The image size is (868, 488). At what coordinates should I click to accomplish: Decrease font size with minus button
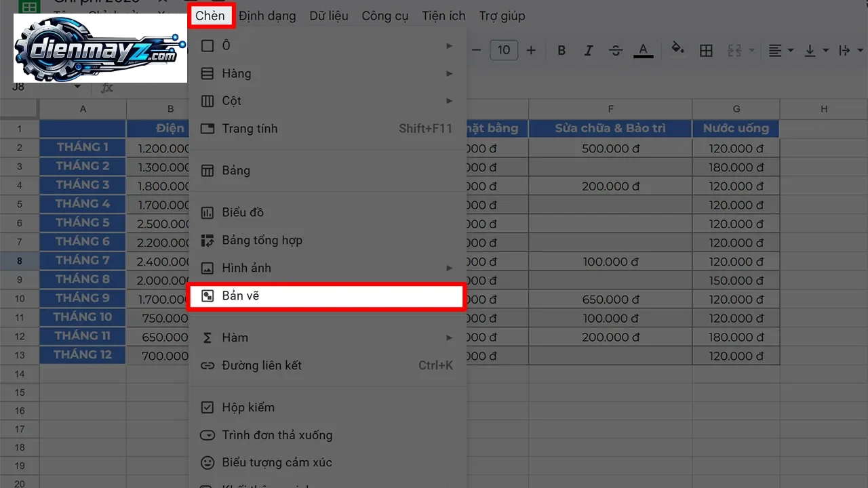[477, 50]
